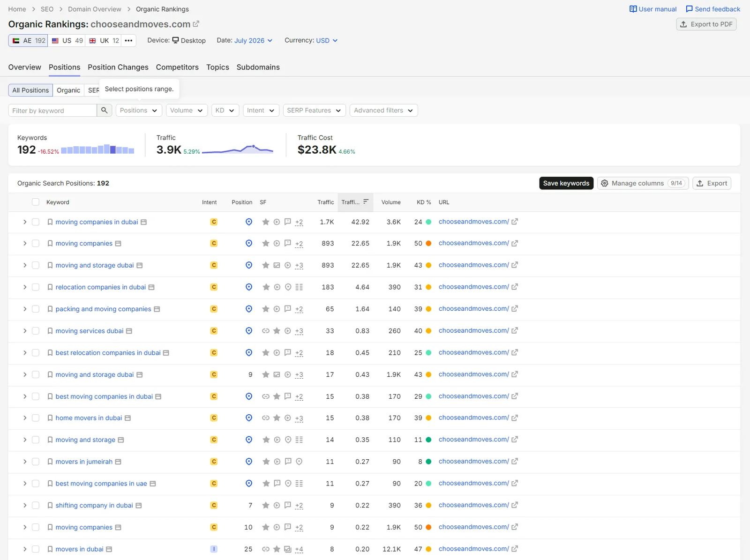The height and width of the screenshot is (560, 750).
Task: Open the Volume filter dropdown
Action: [187, 110]
